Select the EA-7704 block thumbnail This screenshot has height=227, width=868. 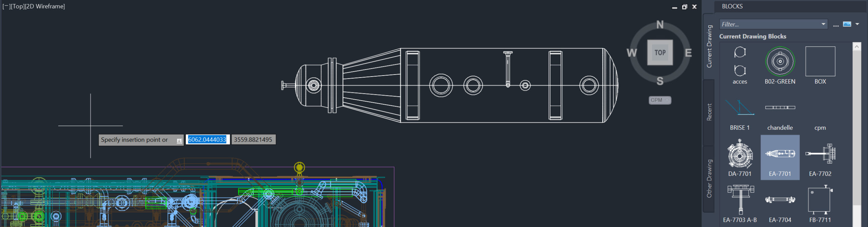(x=780, y=200)
